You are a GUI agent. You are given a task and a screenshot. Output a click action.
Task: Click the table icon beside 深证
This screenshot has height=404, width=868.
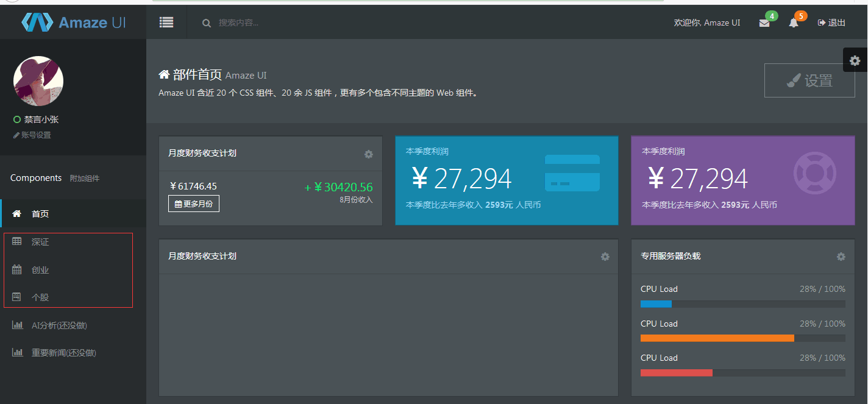coord(17,241)
